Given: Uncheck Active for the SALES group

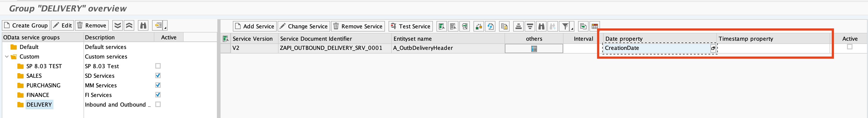Looking at the screenshot, I should (158, 75).
